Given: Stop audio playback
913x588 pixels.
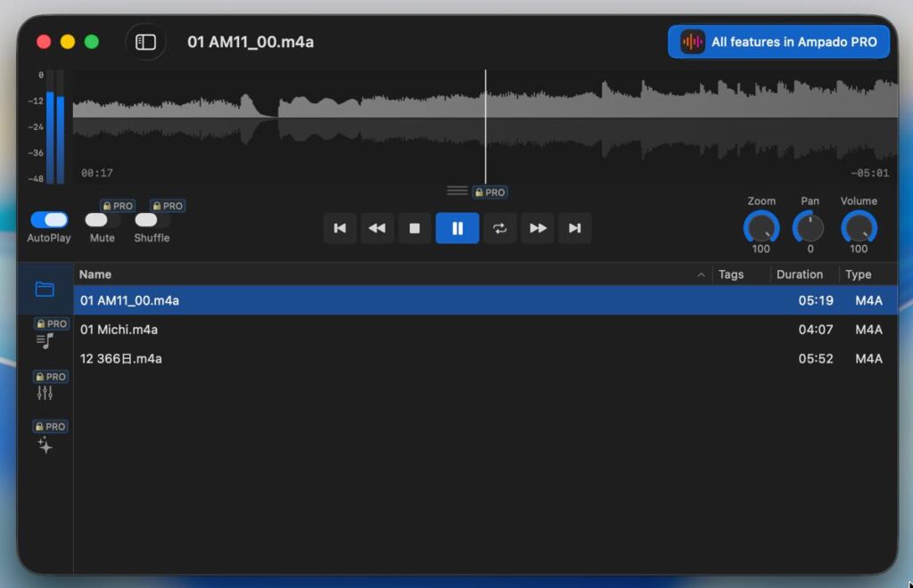Looking at the screenshot, I should point(415,228).
